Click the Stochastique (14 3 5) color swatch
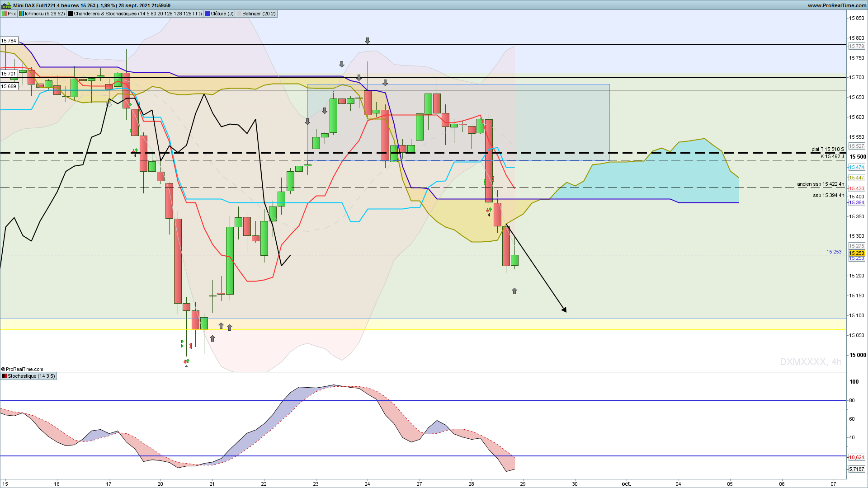 pos(5,376)
